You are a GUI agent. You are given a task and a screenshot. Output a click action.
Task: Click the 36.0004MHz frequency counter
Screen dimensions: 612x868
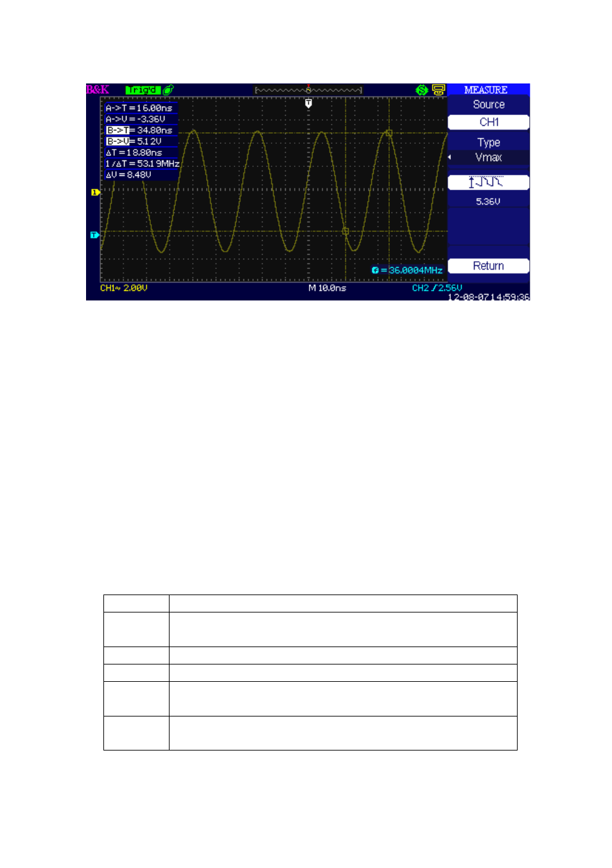pos(407,270)
